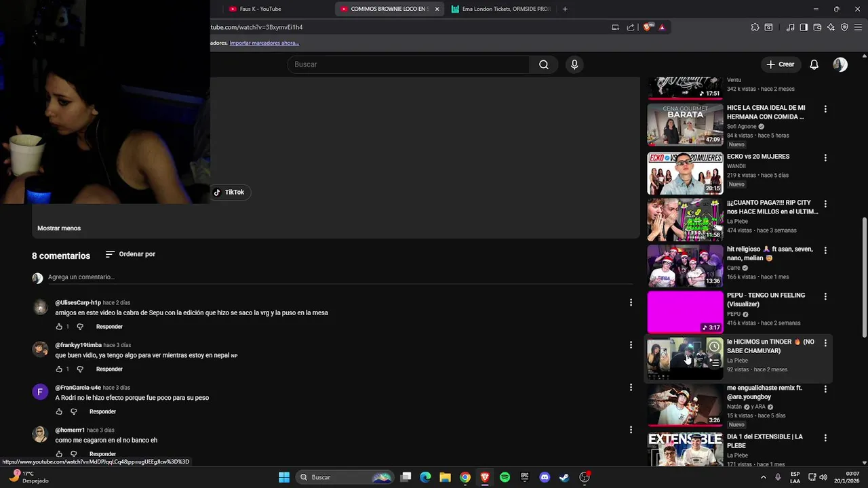The height and width of the screenshot is (488, 868).
Task: Open the Ordenar por sort dropdown
Action: point(130,254)
